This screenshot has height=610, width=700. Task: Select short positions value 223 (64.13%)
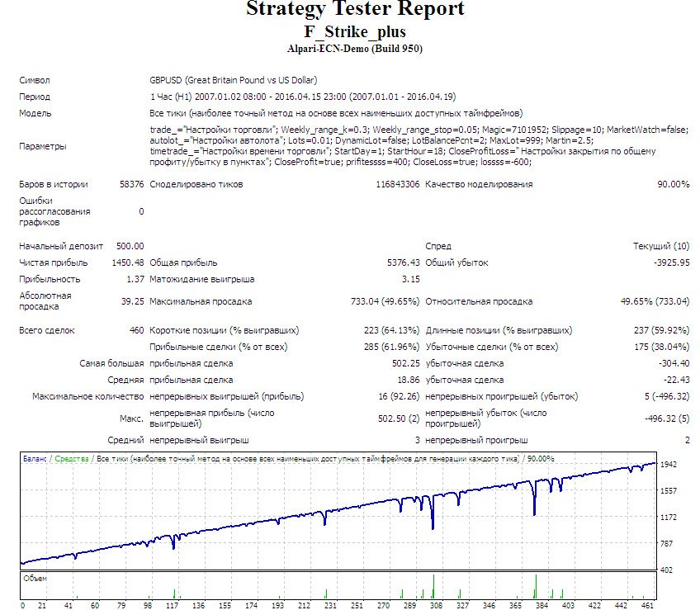pyautogui.click(x=391, y=331)
